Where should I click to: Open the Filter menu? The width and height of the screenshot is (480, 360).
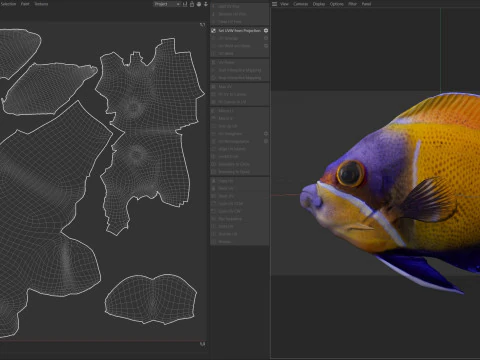click(x=353, y=4)
